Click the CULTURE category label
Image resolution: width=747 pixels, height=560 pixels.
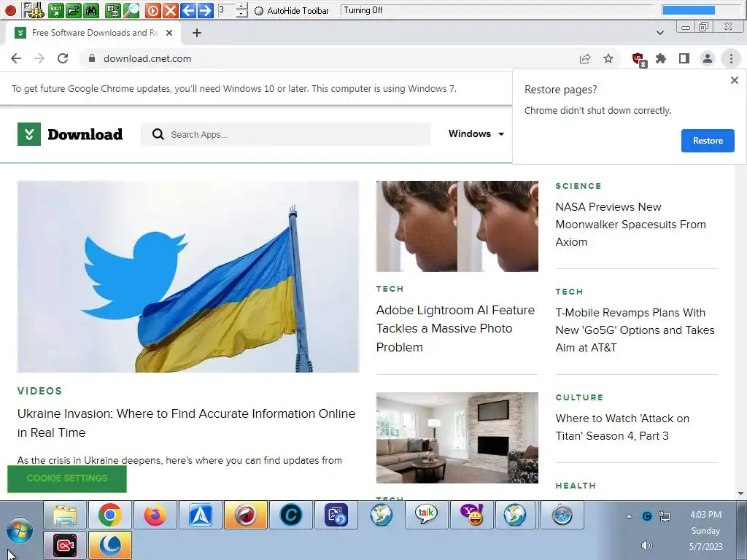[579, 397]
